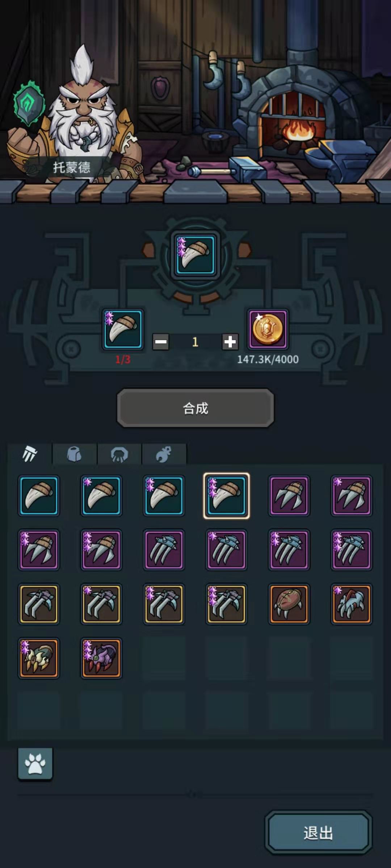Select the highlighted three-star blue fang item
391x868 pixels.
226,495
